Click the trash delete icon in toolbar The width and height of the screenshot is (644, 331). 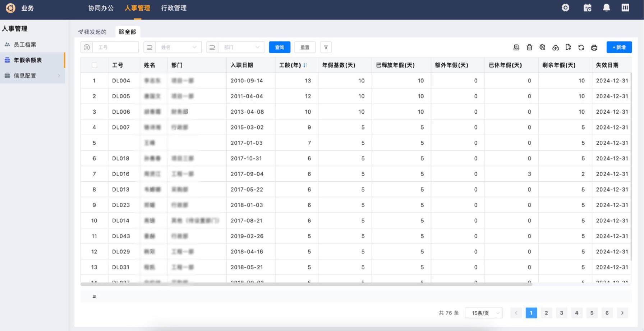(529, 47)
